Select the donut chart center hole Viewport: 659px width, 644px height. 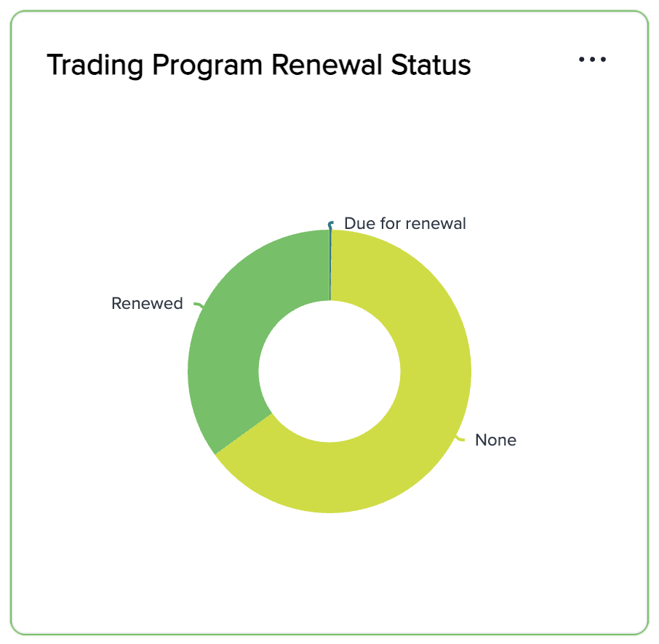(329, 372)
